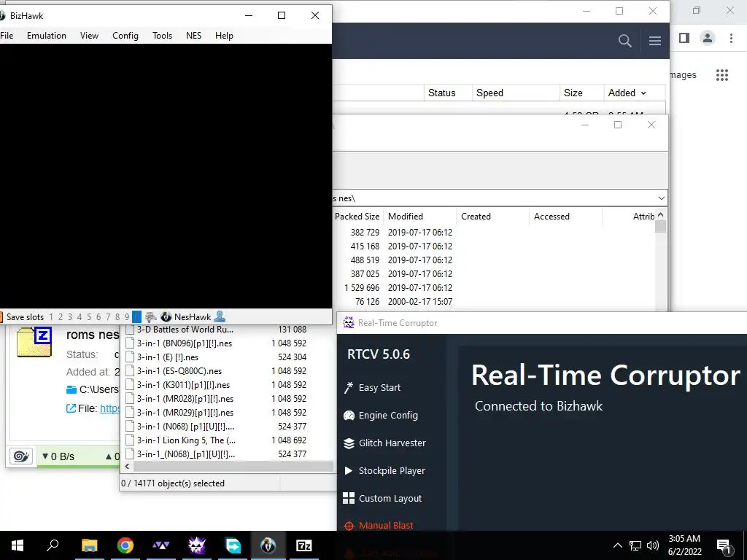Screen dimensions: 747x560
Task: Open Google Chrome from the taskbar
Action: [125, 545]
